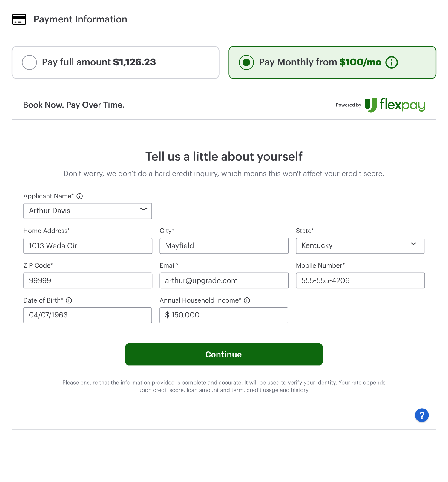Click the credit card Payment Information icon
This screenshot has width=448, height=482.
click(x=19, y=19)
